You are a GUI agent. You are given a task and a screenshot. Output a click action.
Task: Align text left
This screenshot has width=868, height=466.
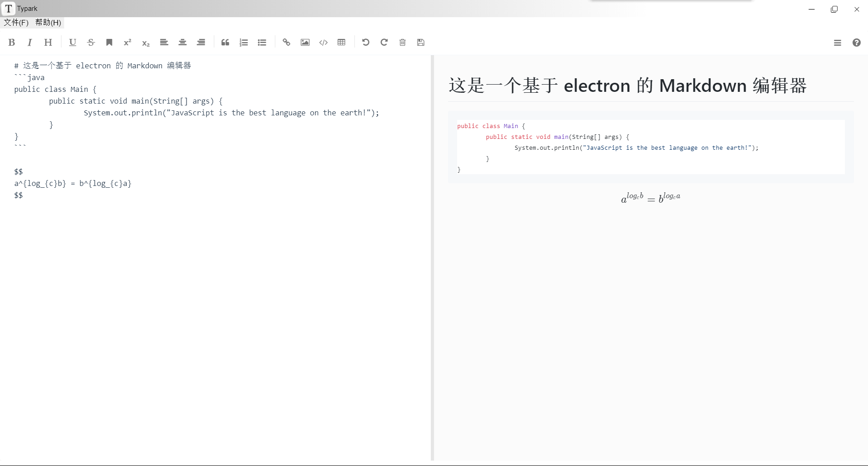(164, 43)
